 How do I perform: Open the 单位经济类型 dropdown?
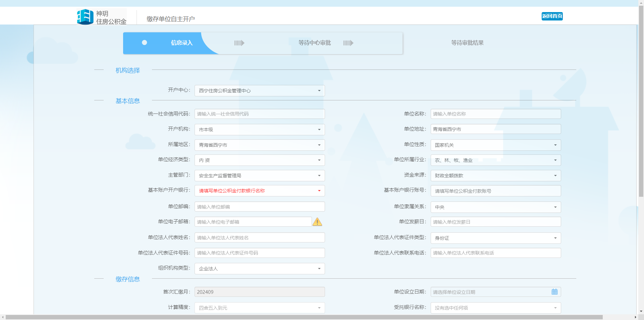pos(260,160)
